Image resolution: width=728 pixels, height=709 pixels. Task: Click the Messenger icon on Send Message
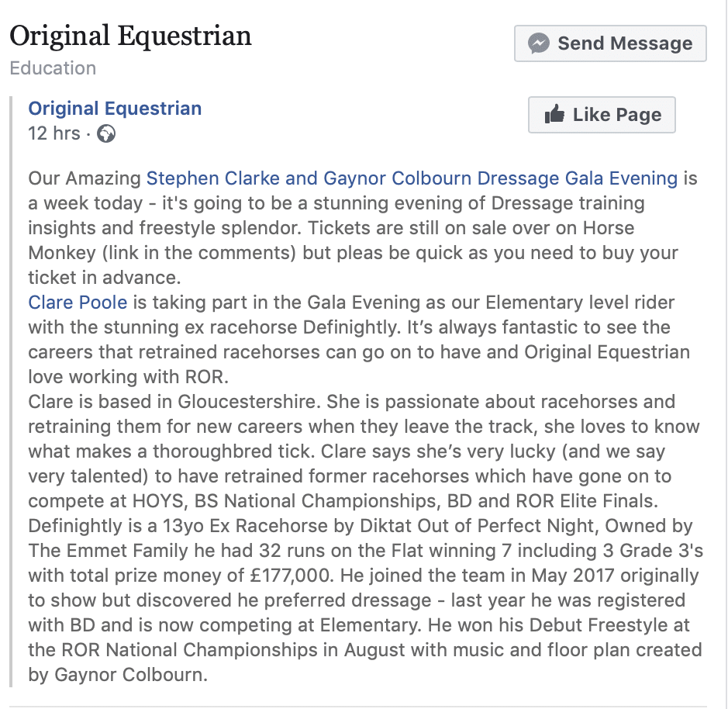coord(539,43)
